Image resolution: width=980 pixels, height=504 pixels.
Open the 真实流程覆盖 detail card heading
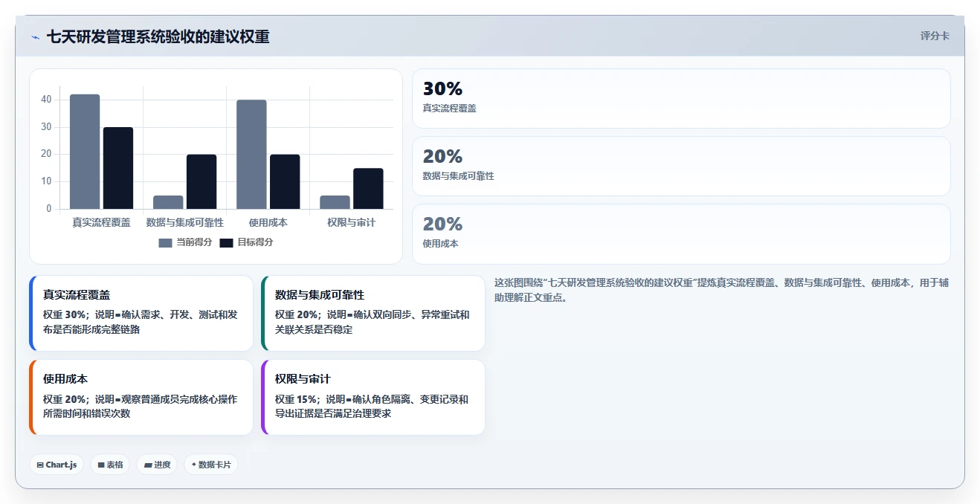click(x=77, y=295)
